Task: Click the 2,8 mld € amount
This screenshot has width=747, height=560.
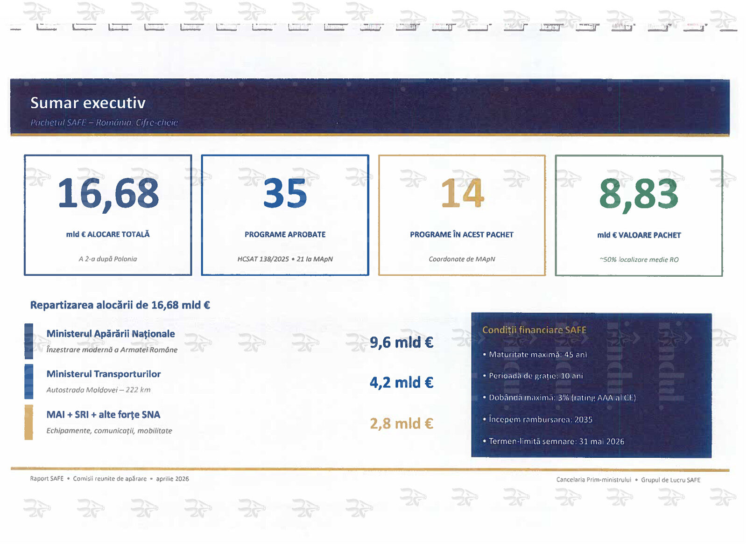Action: point(402,423)
